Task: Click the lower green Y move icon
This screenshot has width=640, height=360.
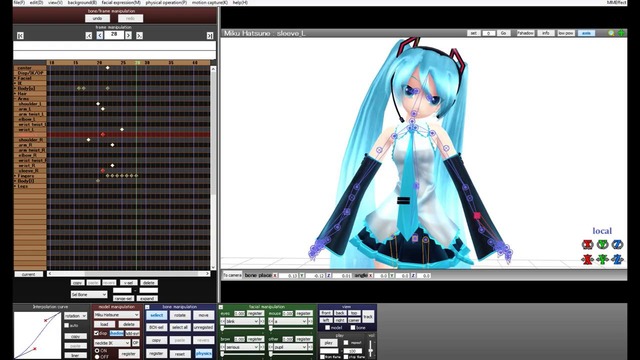Action: (602, 259)
